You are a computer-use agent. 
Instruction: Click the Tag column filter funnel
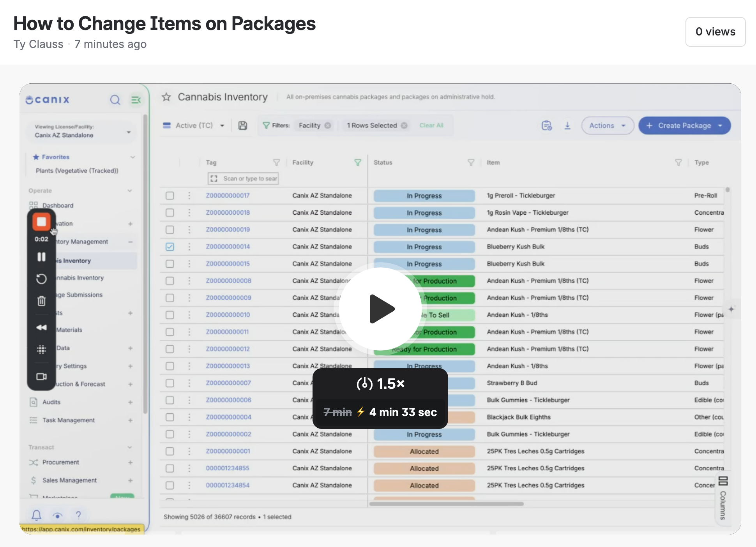tap(276, 162)
